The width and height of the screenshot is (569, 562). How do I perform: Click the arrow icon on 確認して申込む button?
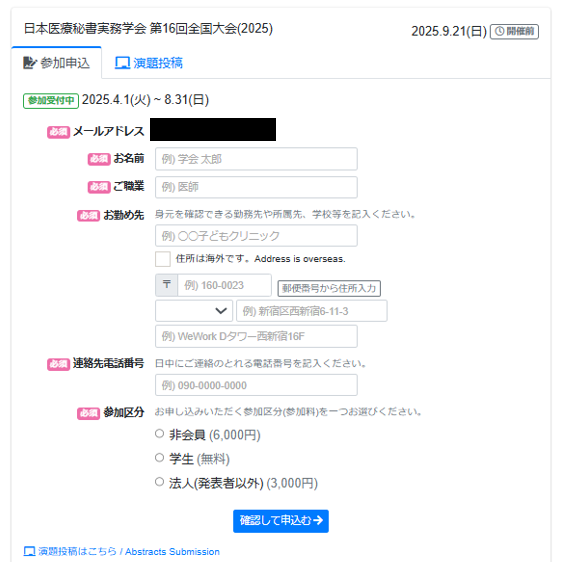[318, 520]
